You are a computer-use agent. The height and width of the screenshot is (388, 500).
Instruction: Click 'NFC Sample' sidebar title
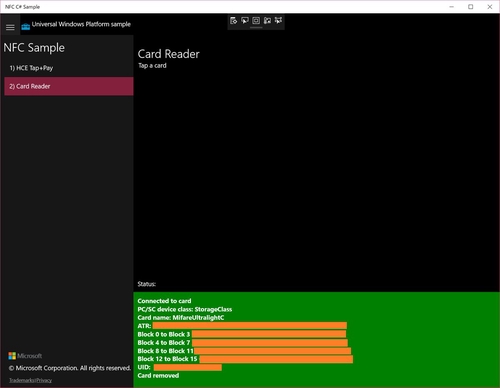[34, 48]
